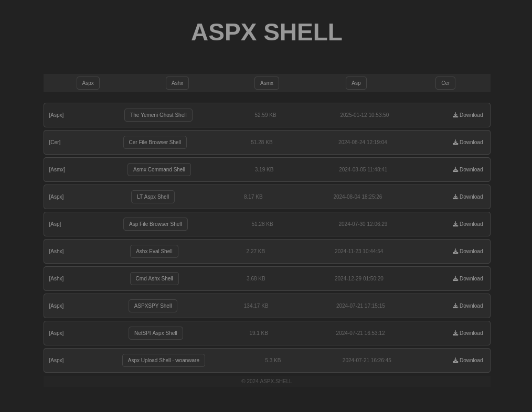
Task: Toggle the Ashx file type filter
Action: coord(177,83)
